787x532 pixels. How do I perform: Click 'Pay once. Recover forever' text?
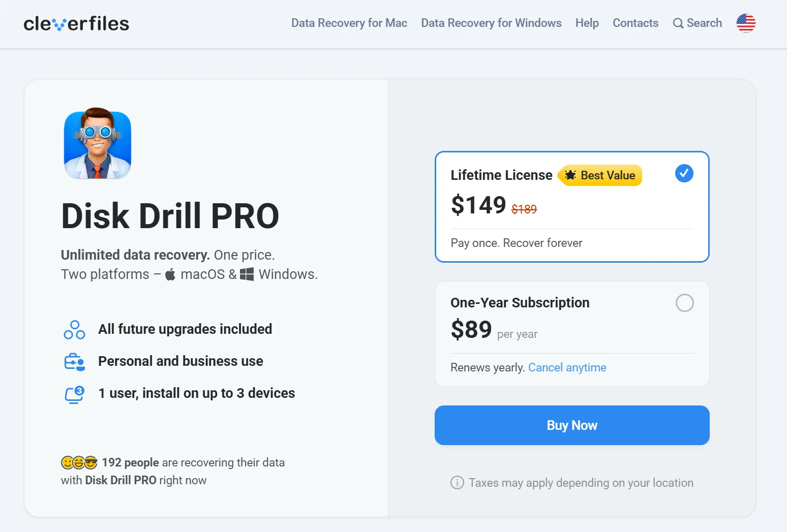coord(517,243)
